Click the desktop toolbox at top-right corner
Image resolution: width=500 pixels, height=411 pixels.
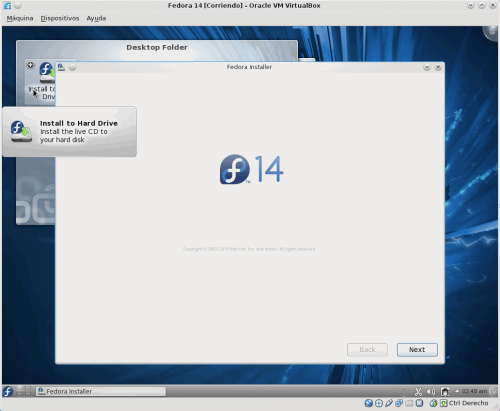491,33
